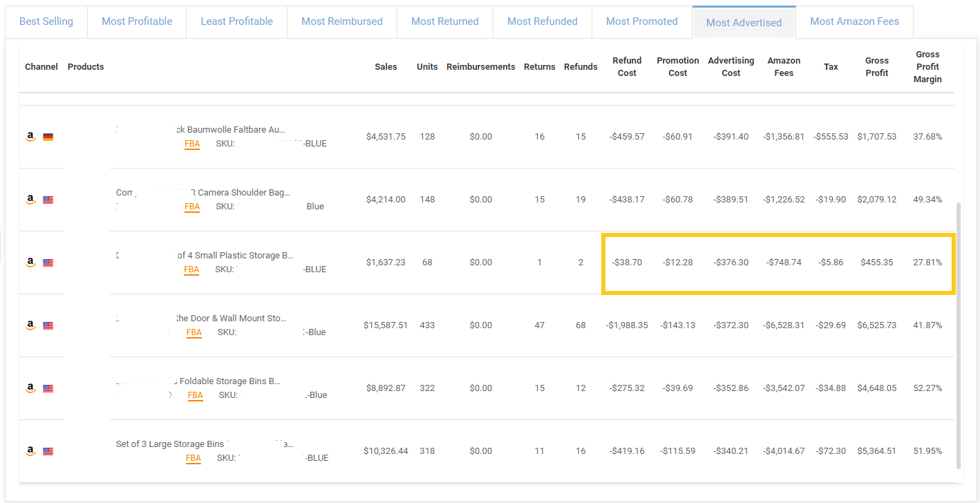The height and width of the screenshot is (503, 980).
Task: Click the US flag in the Camera Shoulder Bag row
Action: [48, 200]
